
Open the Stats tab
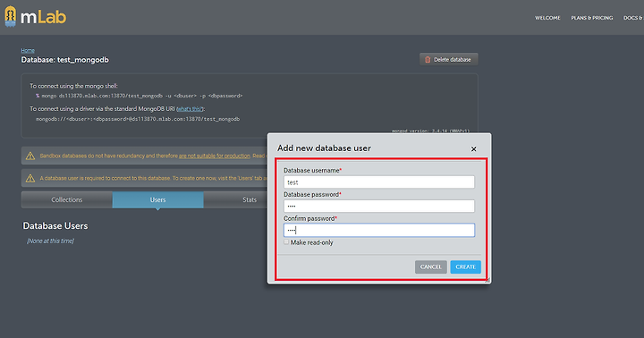[250, 199]
